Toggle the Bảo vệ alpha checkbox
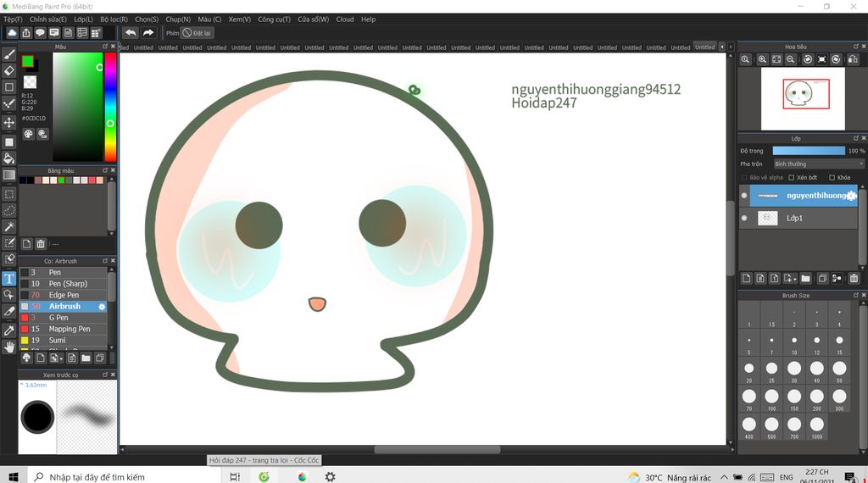This screenshot has width=868, height=483. [744, 178]
